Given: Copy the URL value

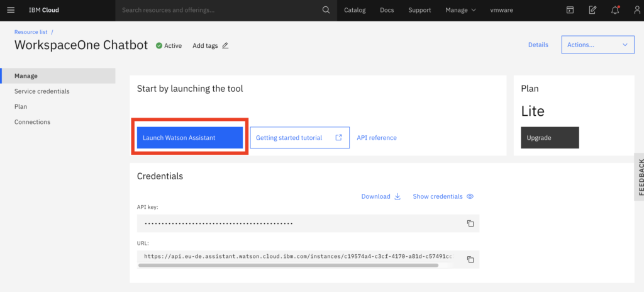Looking at the screenshot, I should coord(470,259).
